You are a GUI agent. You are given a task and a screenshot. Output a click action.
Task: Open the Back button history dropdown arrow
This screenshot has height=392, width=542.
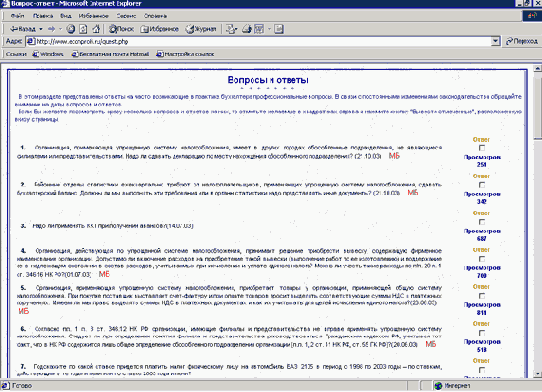[41, 29]
